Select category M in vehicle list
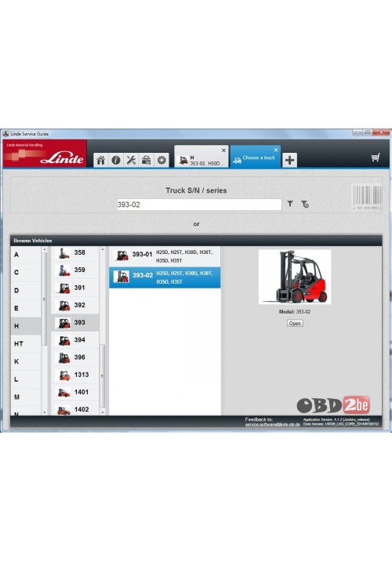The height and width of the screenshot is (562, 392). pos(26,397)
